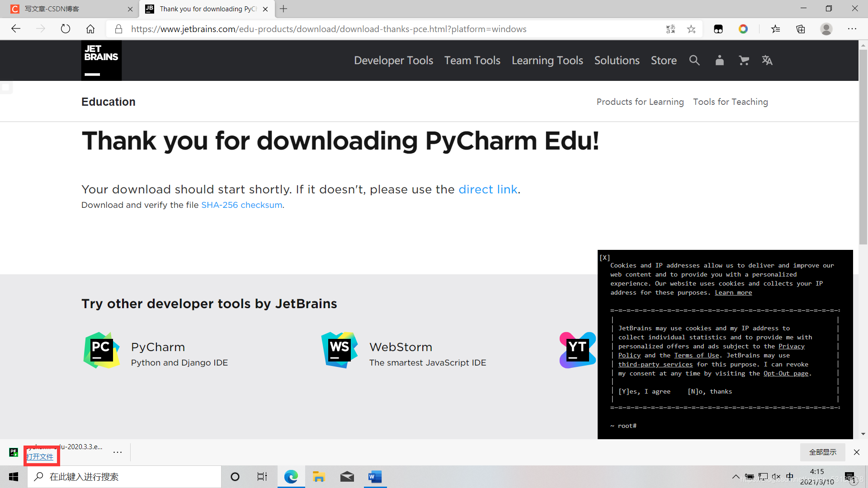Screen dimensions: 868x488
Task: Click the Windows taskbar search box
Action: (x=124, y=477)
